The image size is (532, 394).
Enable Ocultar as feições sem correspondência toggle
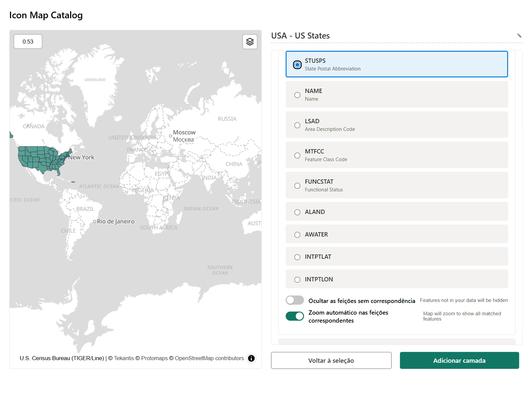point(295,300)
